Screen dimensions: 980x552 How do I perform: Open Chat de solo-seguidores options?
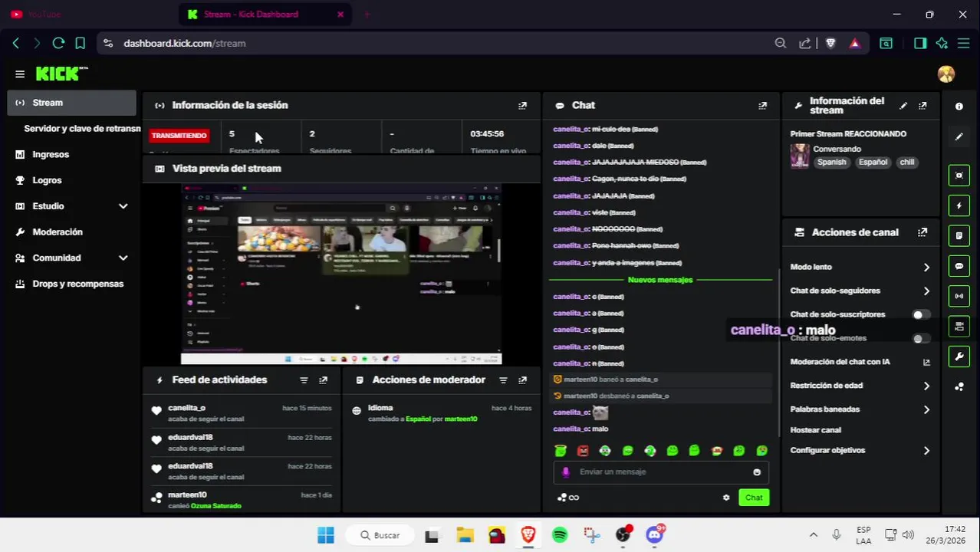pos(860,291)
